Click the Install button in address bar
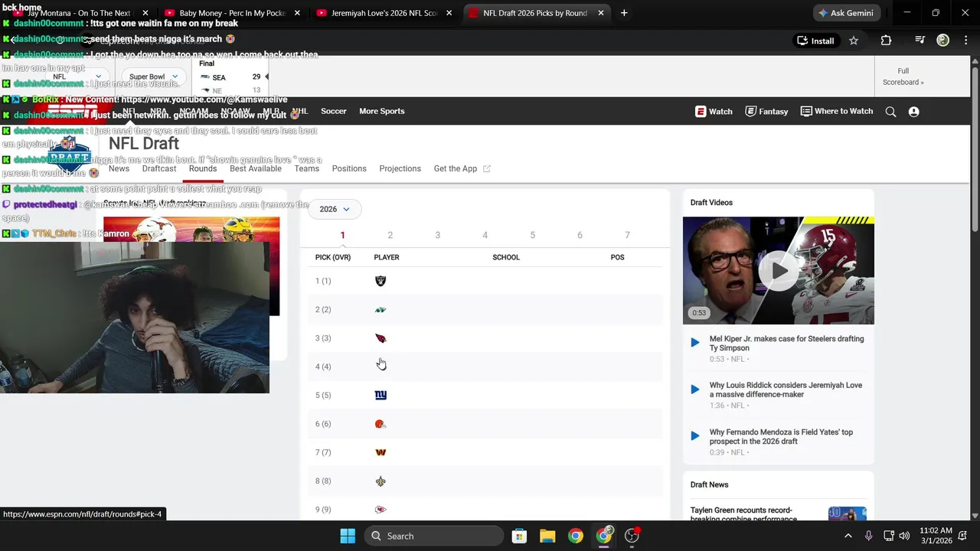 [x=815, y=41]
